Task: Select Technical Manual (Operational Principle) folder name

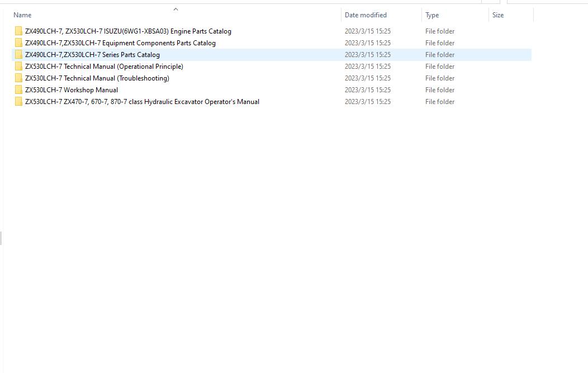Action: click(x=104, y=67)
